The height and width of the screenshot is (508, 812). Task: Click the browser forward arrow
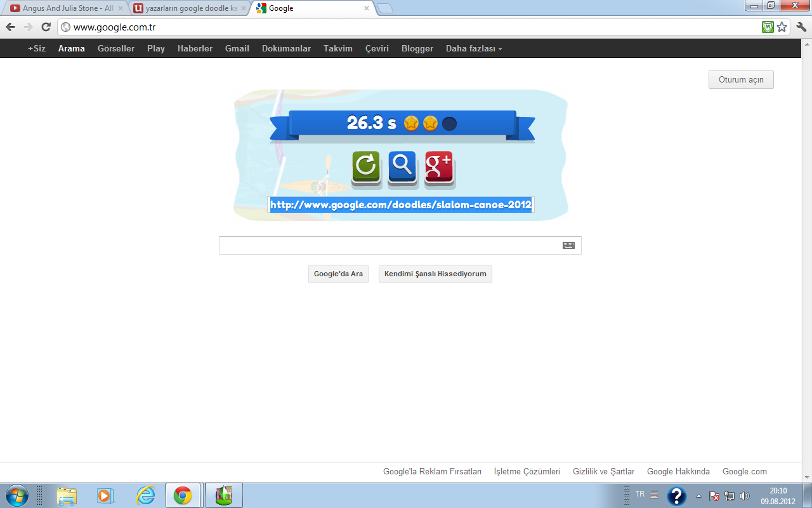coord(28,27)
